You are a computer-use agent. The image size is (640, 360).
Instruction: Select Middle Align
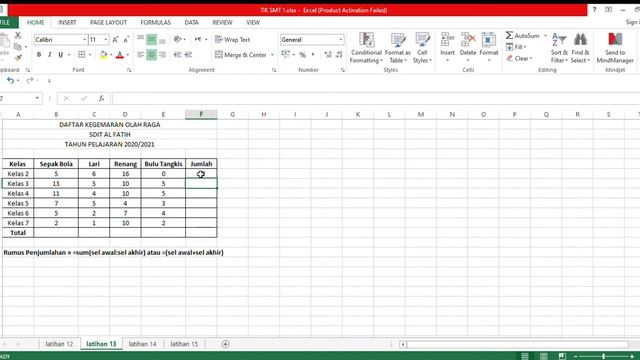(x=151, y=39)
